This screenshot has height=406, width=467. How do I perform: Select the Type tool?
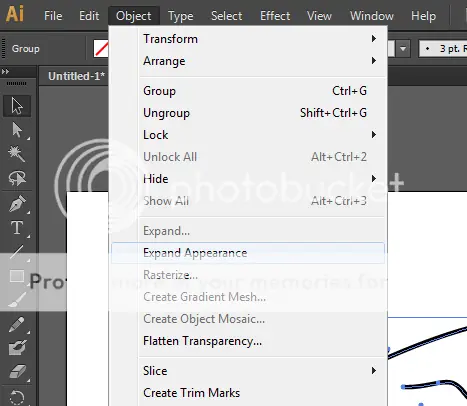pyautogui.click(x=17, y=228)
